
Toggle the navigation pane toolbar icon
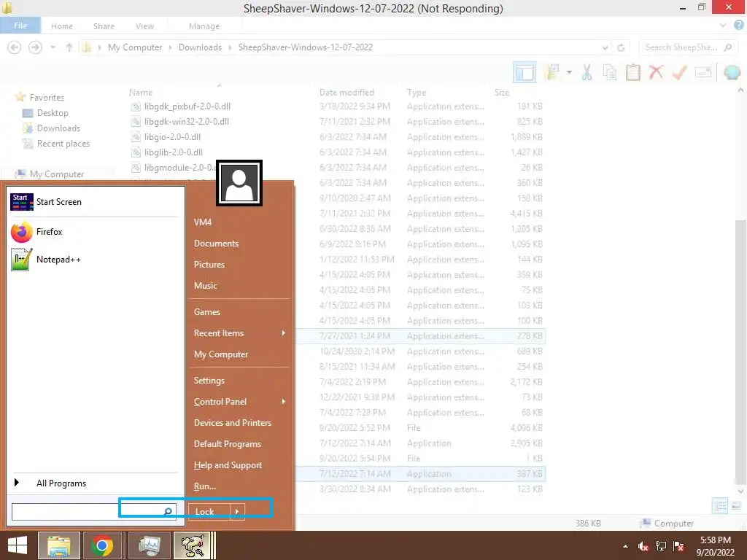[x=525, y=73]
